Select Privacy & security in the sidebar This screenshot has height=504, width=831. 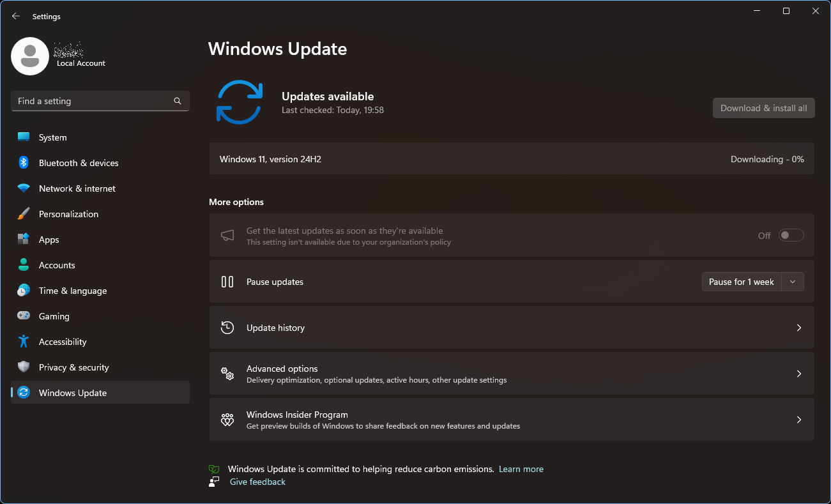[x=100, y=367]
